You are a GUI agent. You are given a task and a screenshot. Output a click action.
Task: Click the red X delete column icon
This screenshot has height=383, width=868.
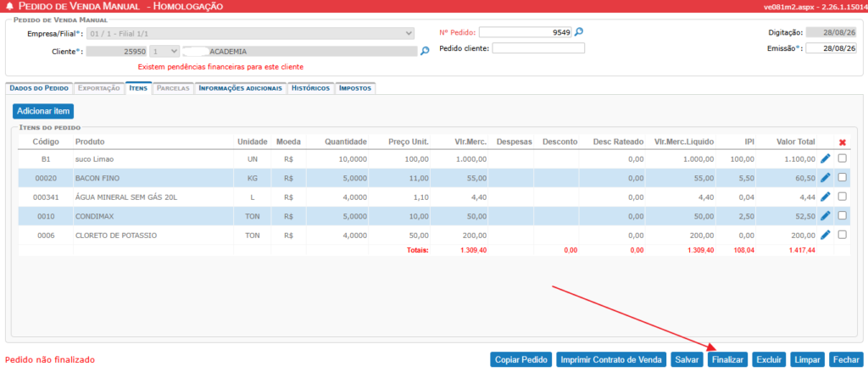(843, 143)
